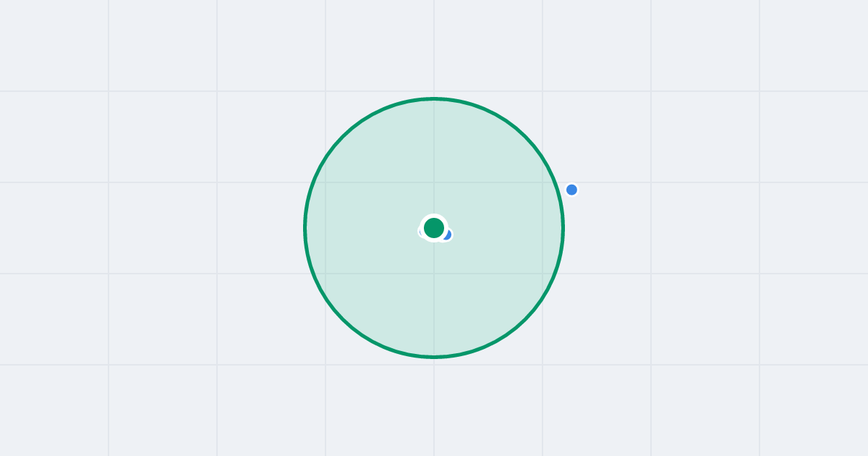868x456 pixels.
Task: Click the bottommost point of the green circle outline
Action: pos(434,357)
